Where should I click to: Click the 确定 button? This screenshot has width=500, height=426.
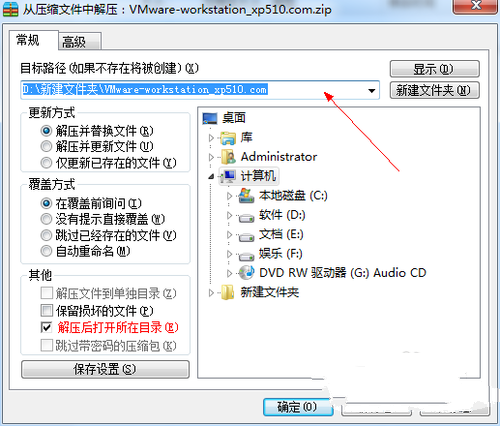pyautogui.click(x=298, y=407)
